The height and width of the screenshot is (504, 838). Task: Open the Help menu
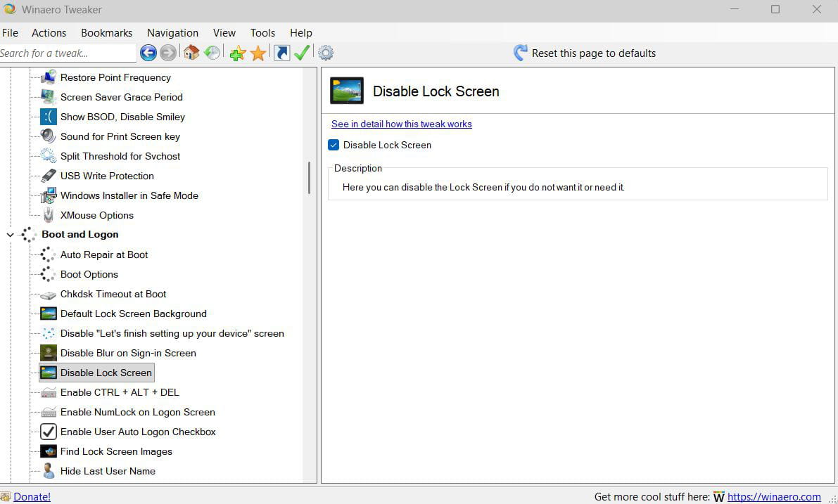point(301,33)
